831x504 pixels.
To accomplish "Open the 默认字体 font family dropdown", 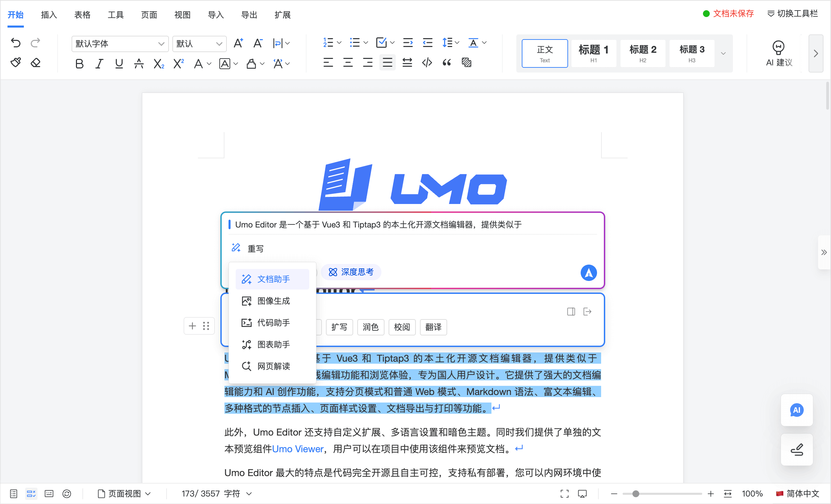I will click(120, 44).
